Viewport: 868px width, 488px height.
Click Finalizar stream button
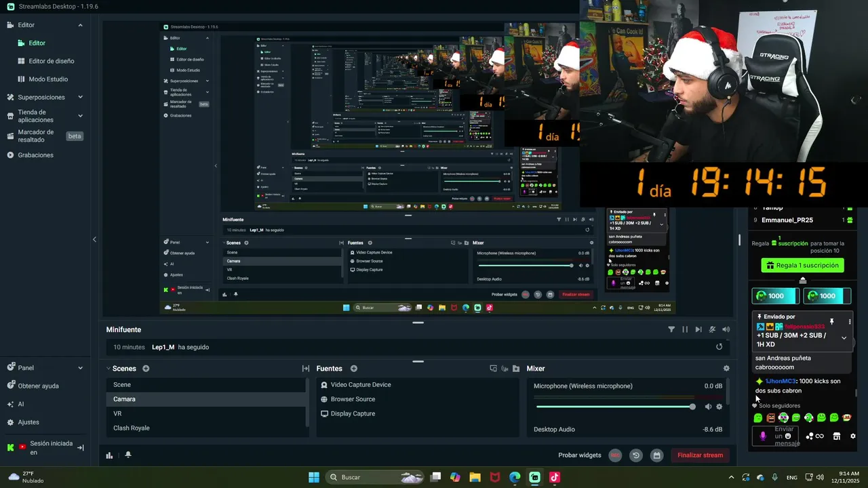point(700,455)
